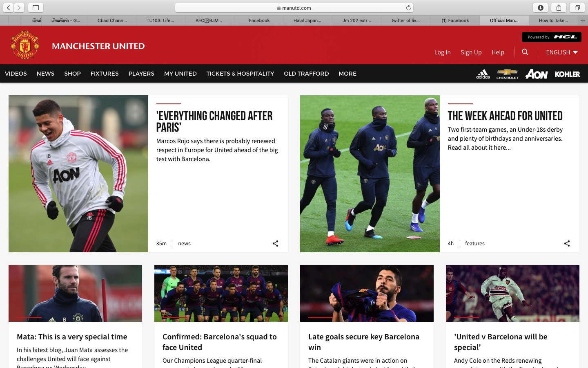Switch to the TU103: Life... tab

(x=160, y=20)
